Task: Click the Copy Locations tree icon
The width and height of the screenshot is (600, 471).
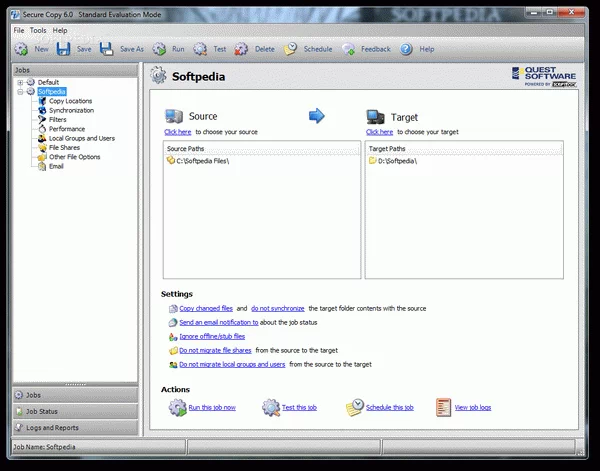Action: [x=42, y=101]
